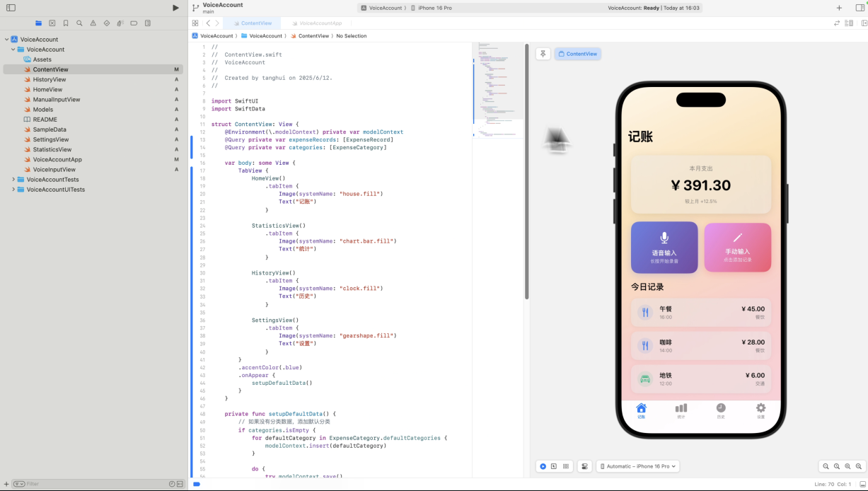Viewport: 868px width, 491px height.
Task: Collapse the VoiceAccountTests folder
Action: click(x=13, y=180)
